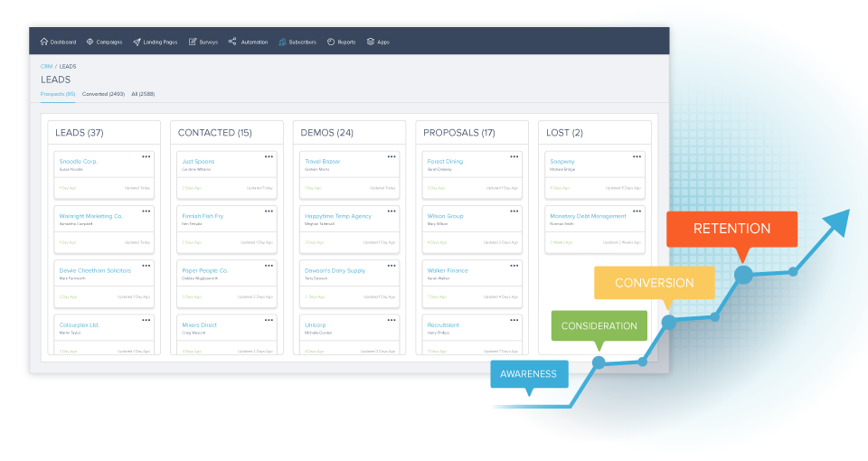
Task: Click the Surveys pencil icon
Action: coord(193,42)
